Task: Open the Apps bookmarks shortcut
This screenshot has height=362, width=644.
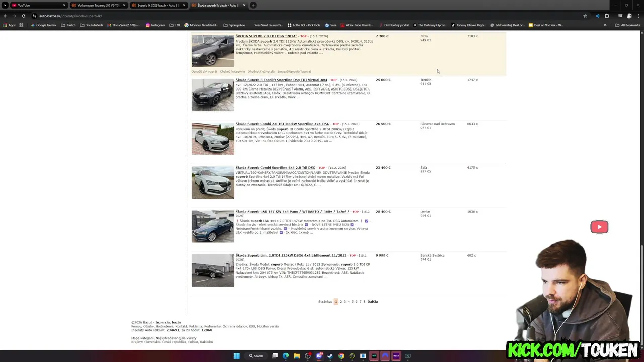Action: click(10, 25)
